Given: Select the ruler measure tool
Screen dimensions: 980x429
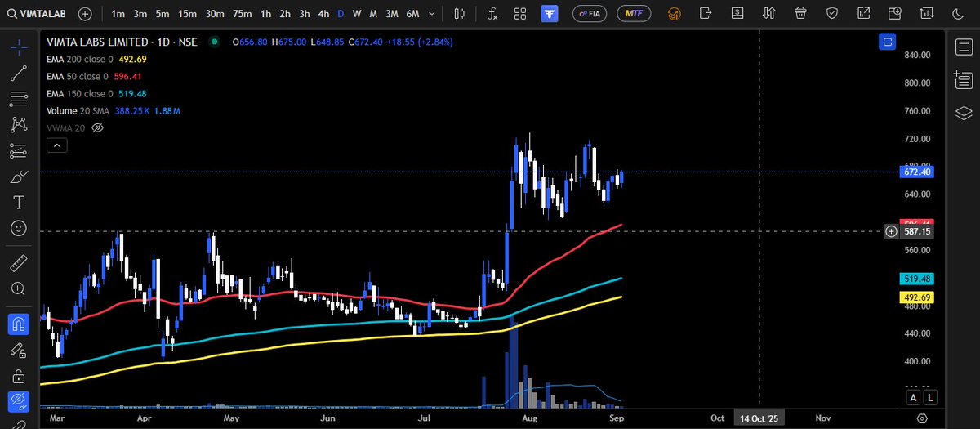Looking at the screenshot, I should coord(19,263).
